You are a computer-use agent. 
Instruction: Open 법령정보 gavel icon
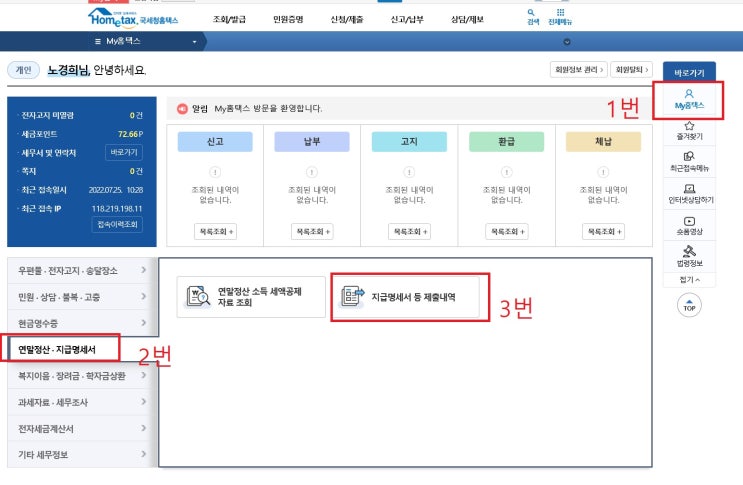click(689, 251)
